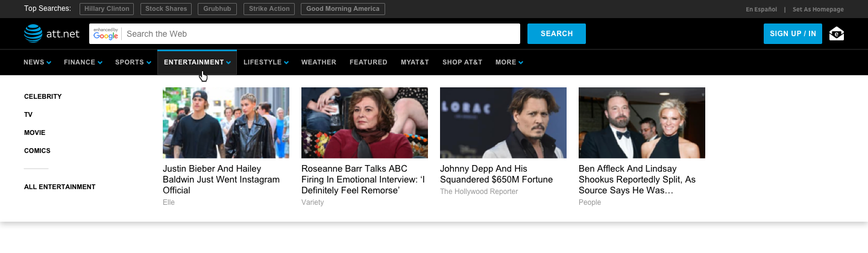Expand the More menu arrow
The width and height of the screenshot is (868, 253).
[x=521, y=63]
